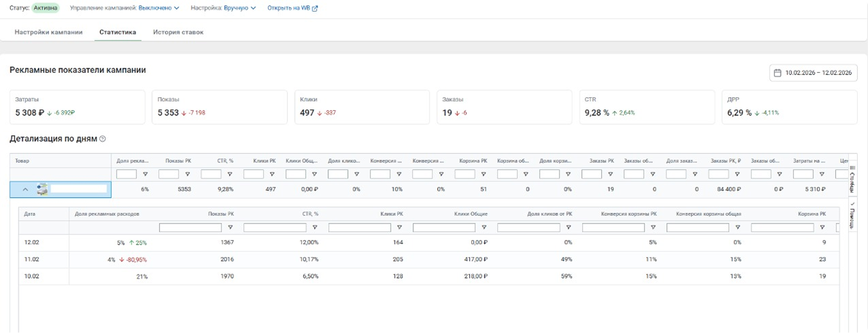Click help icon beside Детализация по дням
Image resolution: width=868 pixels, height=333 pixels.
pos(102,139)
